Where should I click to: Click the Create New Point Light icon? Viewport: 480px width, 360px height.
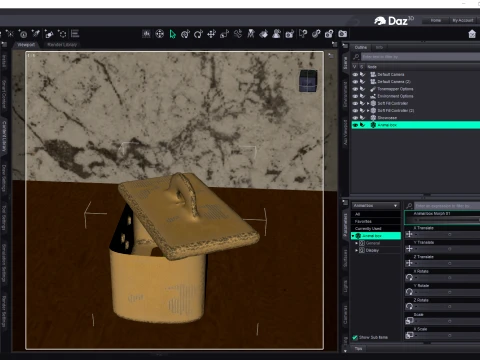[x=10, y=34]
